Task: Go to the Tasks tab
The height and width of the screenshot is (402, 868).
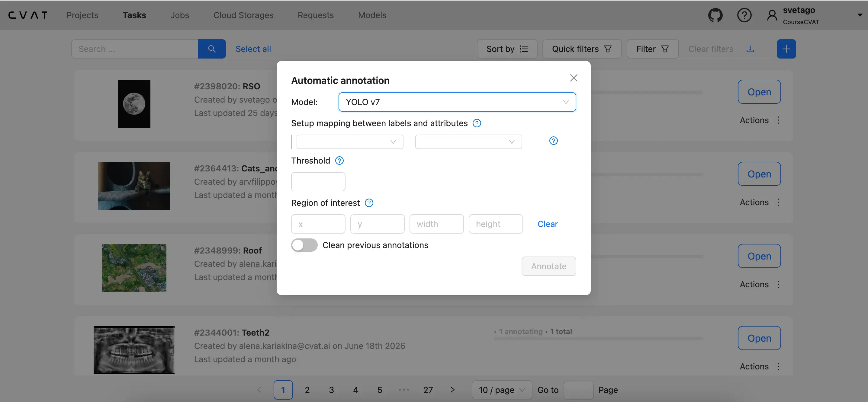Action: point(134,15)
